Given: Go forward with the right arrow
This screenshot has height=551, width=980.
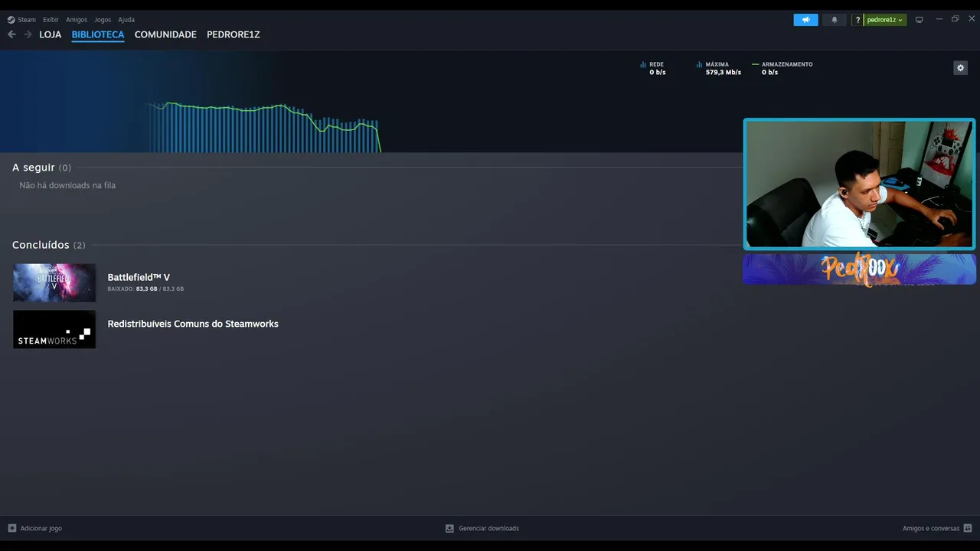Looking at the screenshot, I should tap(28, 34).
